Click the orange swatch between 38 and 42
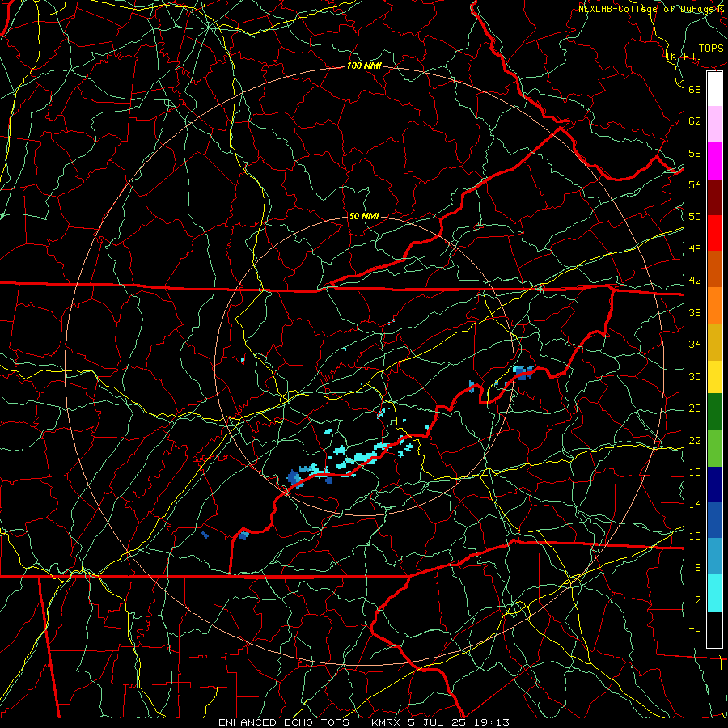 pos(714,306)
